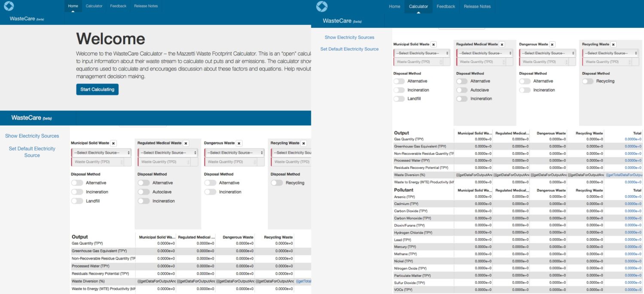644x294 pixels.
Task: Open Dangerous Waste electricity source, left screenshot
Action: pos(234,153)
